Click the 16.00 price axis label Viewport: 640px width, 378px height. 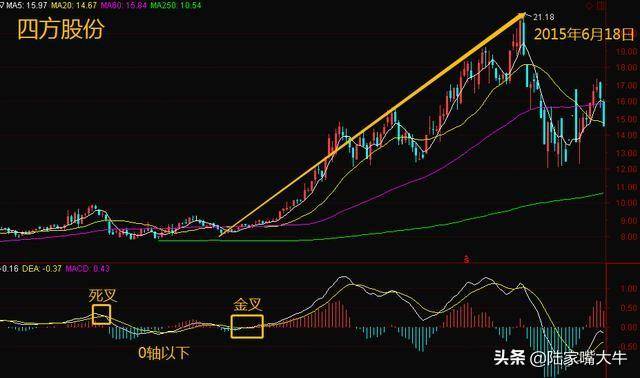pyautogui.click(x=627, y=101)
